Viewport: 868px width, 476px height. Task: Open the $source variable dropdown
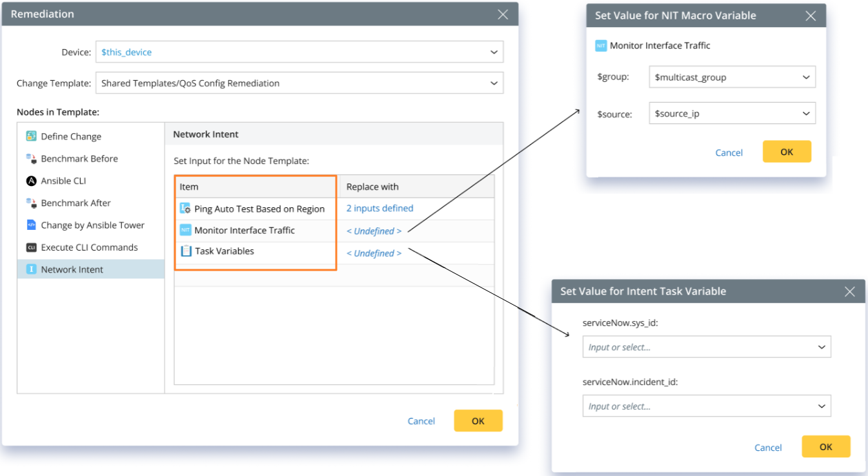click(x=805, y=114)
